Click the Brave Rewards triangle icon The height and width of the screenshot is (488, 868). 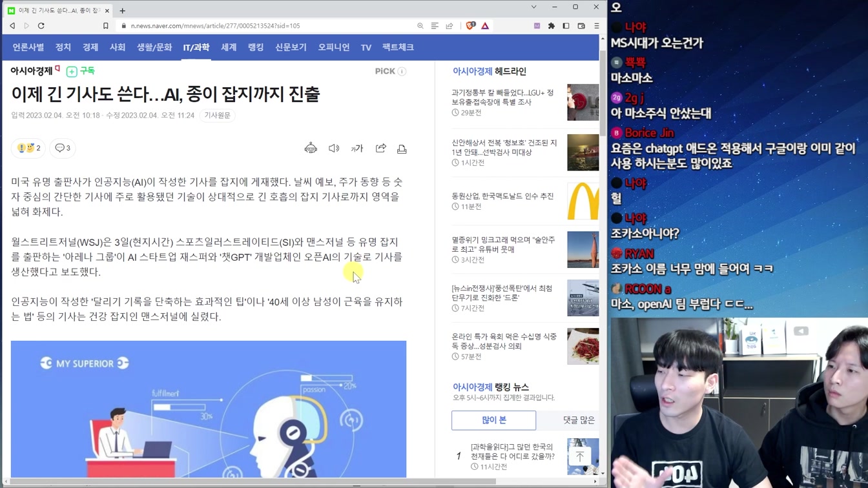485,26
